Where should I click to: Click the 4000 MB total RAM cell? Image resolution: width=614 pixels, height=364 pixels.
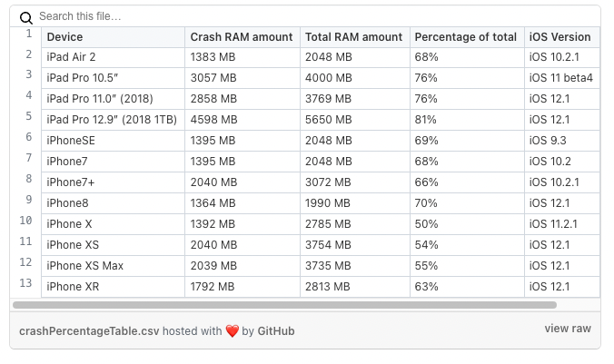[x=355, y=78]
